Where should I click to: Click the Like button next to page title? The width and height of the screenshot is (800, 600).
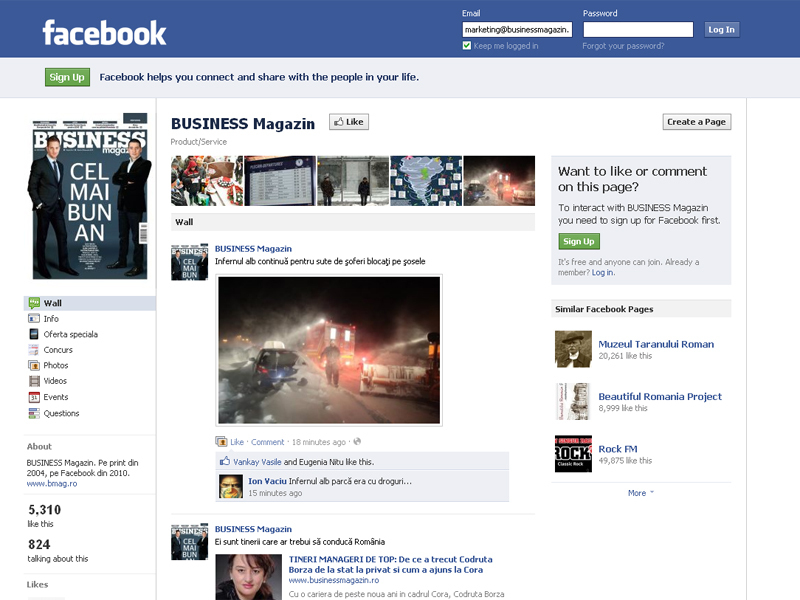(349, 122)
